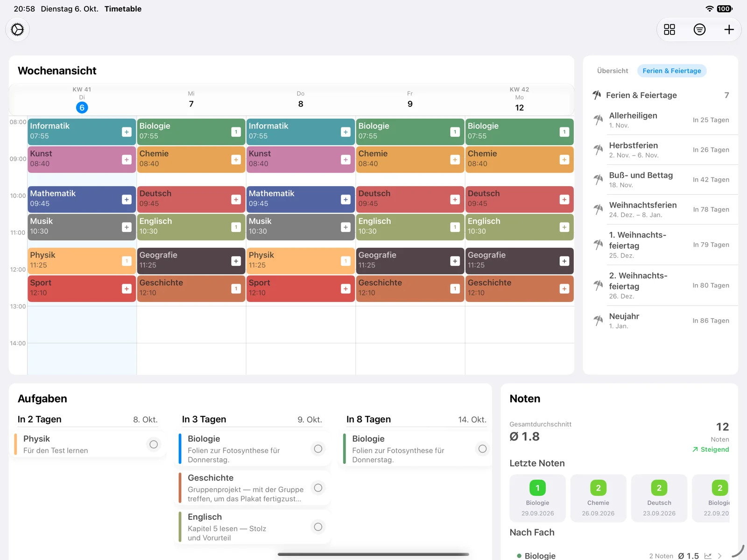Open task badge on Wednesday Biologie lesson
The image size is (747, 560).
(236, 132)
